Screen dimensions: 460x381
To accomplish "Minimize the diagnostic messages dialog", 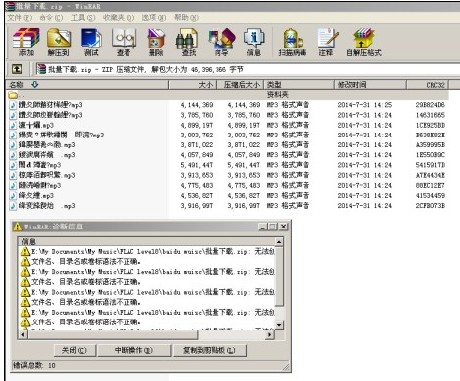I will pos(263,227).
